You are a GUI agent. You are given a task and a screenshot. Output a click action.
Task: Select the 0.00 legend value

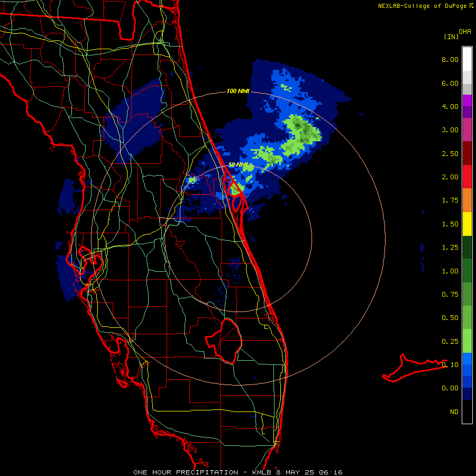pyautogui.click(x=450, y=388)
